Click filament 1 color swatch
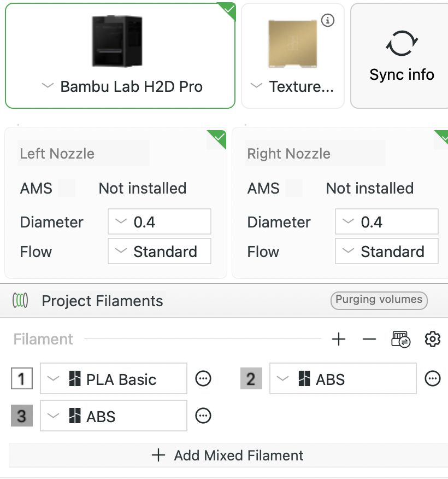The height and width of the screenshot is (479, 448). tap(22, 378)
